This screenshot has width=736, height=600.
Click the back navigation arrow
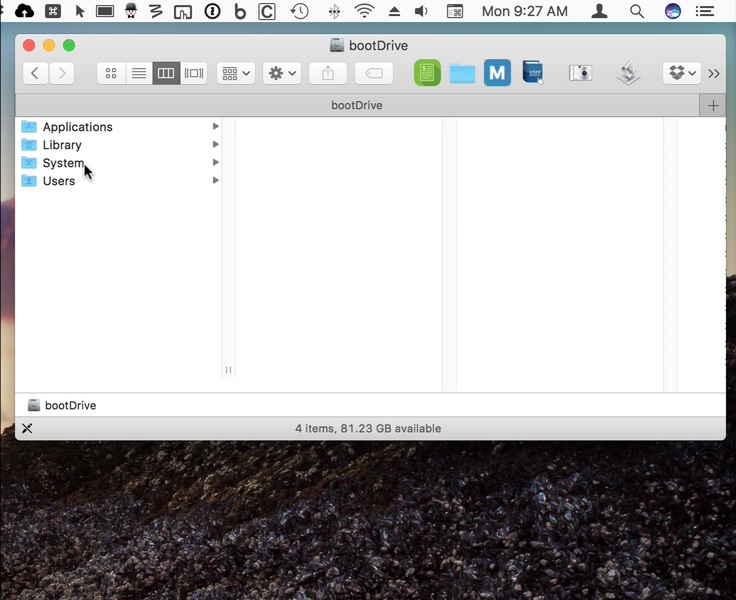tap(35, 73)
